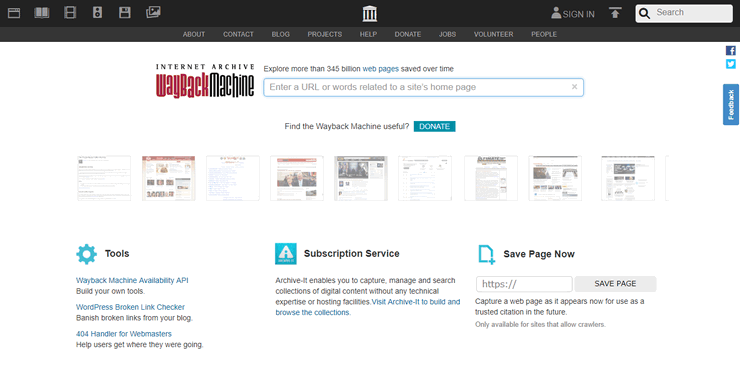Click the Save Page Now document icon
Screen dimensions: 740x365
[x=487, y=254]
